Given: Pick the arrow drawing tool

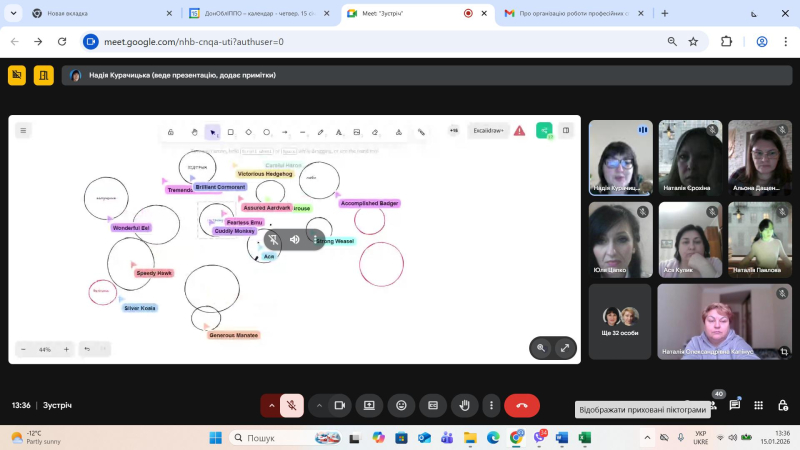Looking at the screenshot, I should coord(285,131).
